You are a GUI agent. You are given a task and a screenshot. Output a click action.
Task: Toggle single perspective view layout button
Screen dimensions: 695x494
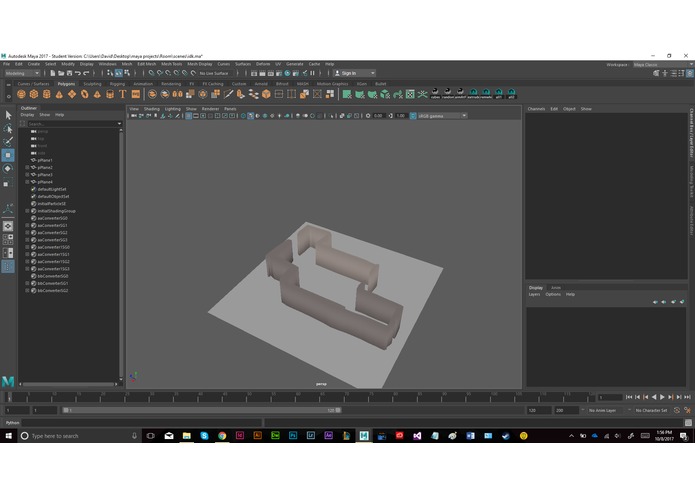tap(8, 226)
